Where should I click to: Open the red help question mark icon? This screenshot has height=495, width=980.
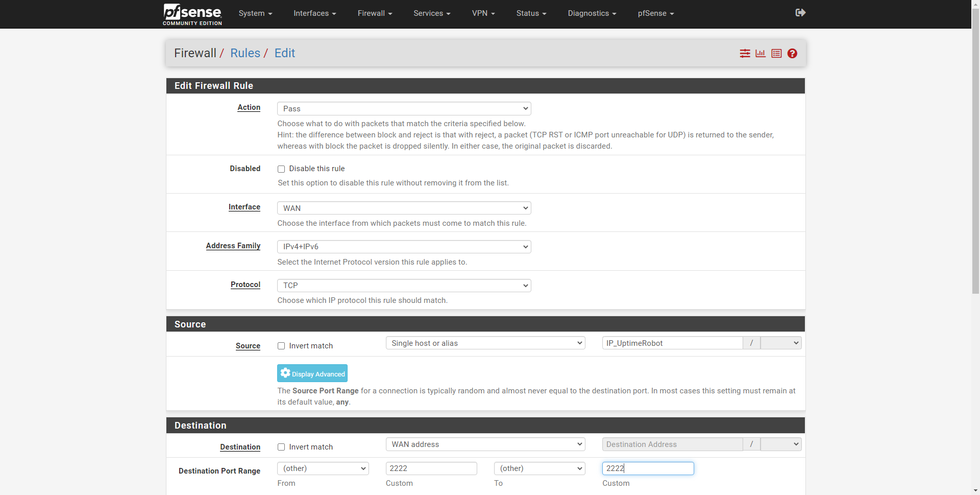point(792,53)
